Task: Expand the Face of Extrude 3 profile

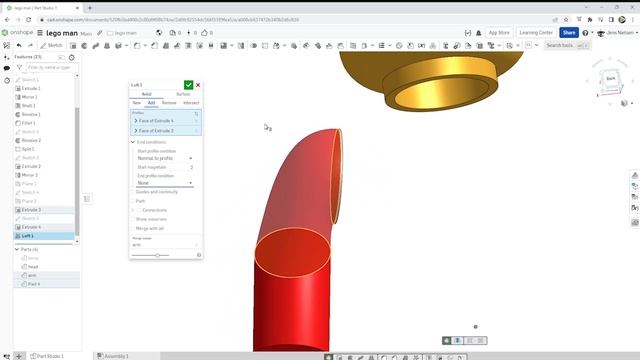Action: pos(136,131)
